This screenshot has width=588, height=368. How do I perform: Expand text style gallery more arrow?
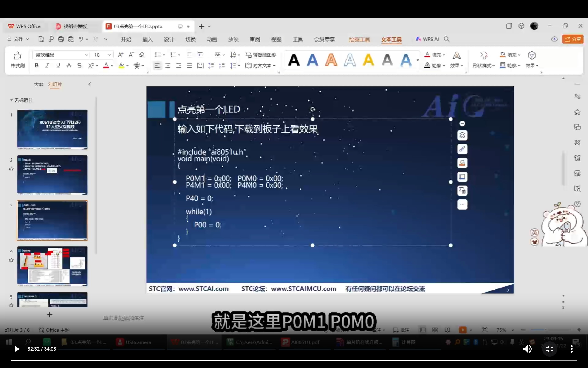(418, 60)
